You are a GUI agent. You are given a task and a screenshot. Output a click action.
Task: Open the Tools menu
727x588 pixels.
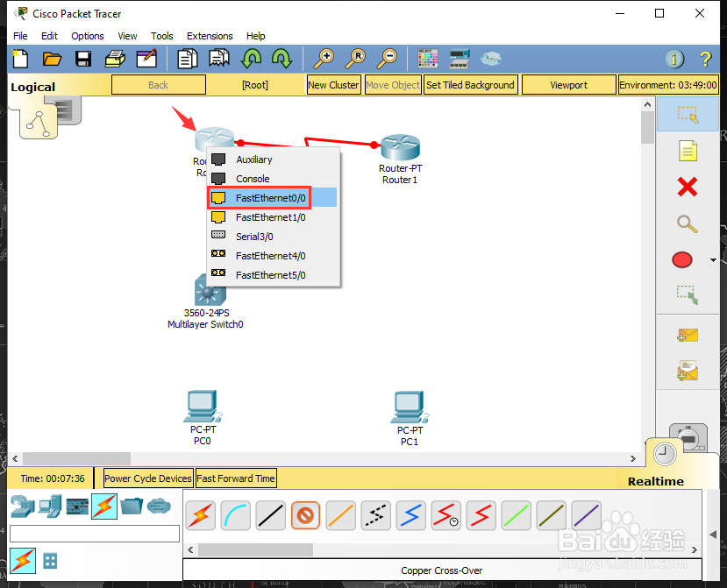[x=162, y=36]
